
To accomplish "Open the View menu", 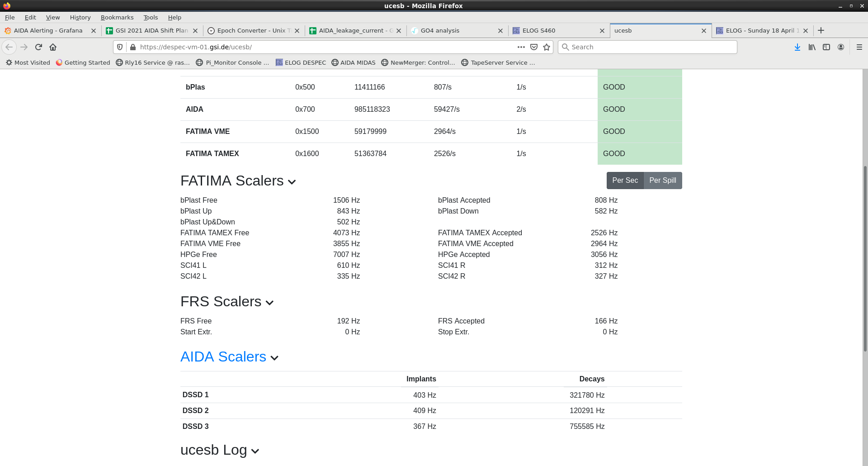I will point(53,17).
